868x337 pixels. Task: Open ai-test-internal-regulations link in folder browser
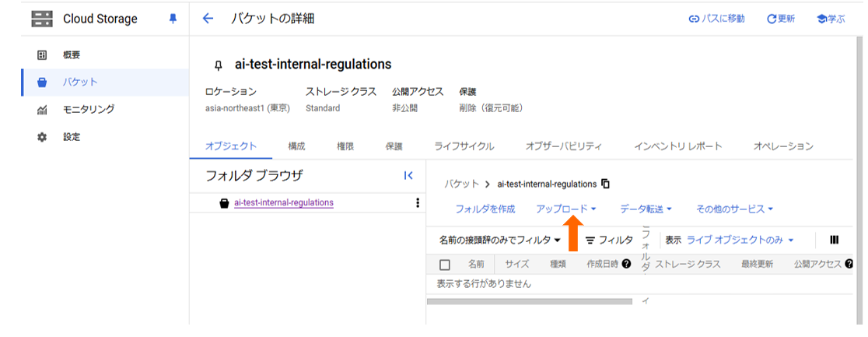pyautogui.click(x=284, y=203)
